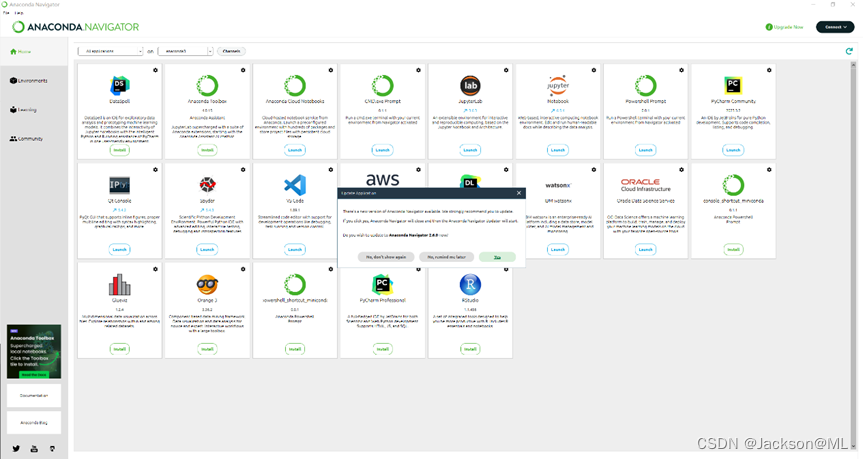Go to the Environments tab

point(30,80)
